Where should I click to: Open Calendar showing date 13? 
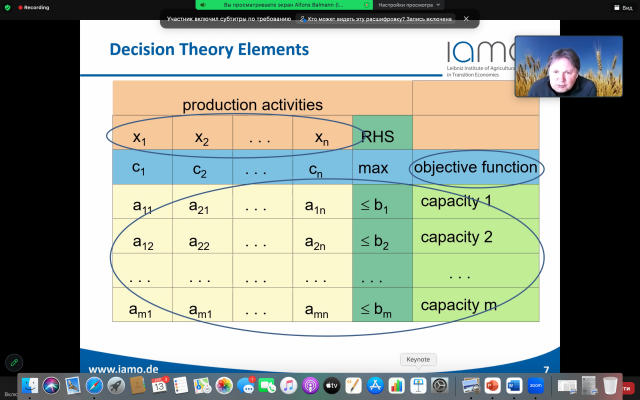click(159, 386)
